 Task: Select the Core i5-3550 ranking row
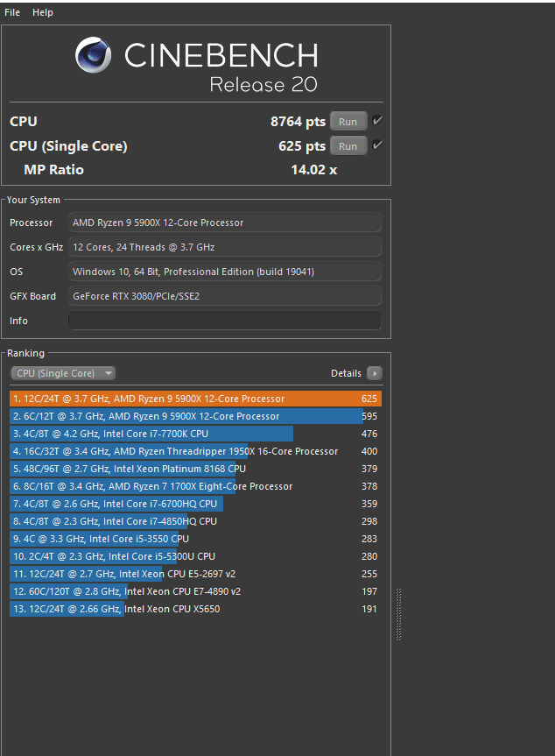tap(195, 539)
